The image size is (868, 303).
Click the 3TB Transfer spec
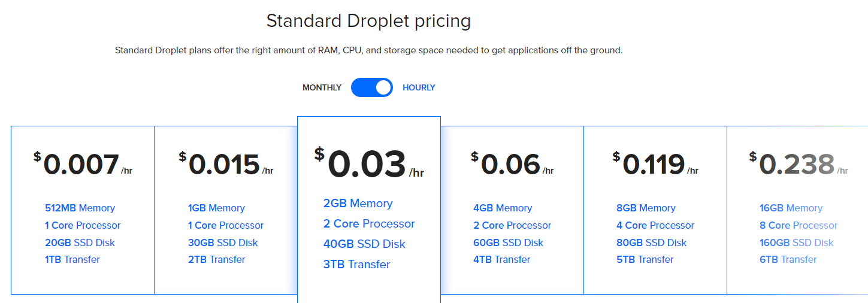pos(356,264)
